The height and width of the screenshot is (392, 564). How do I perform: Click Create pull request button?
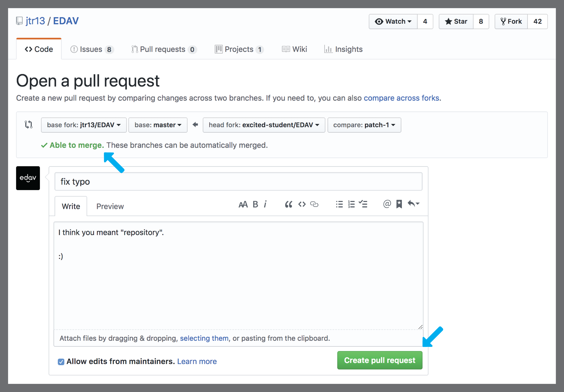379,360
